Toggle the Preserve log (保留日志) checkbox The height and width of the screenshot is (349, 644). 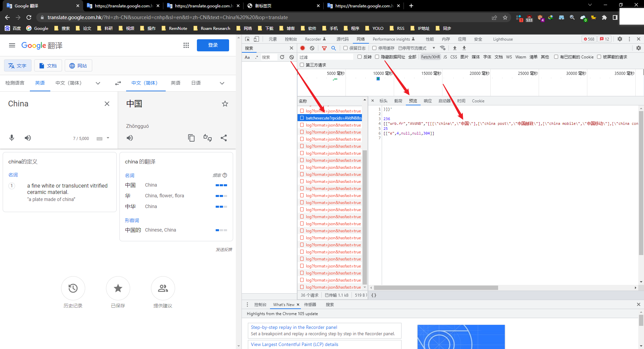tap(345, 48)
